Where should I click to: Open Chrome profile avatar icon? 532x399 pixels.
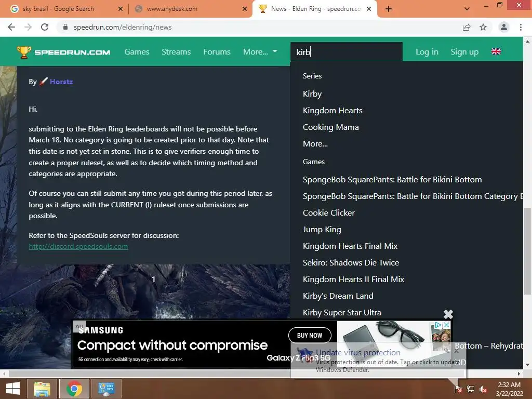click(x=504, y=27)
